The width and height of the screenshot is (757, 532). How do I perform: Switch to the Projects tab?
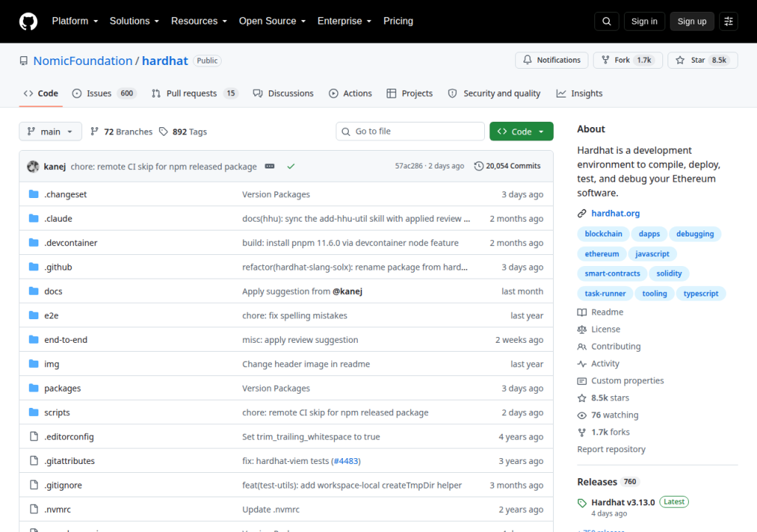[x=410, y=93]
